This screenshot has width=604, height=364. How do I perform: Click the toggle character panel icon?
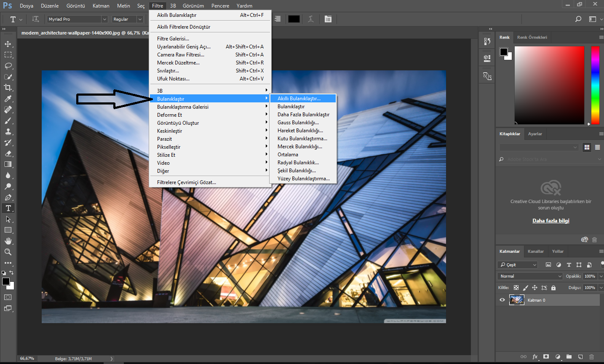coord(328,19)
